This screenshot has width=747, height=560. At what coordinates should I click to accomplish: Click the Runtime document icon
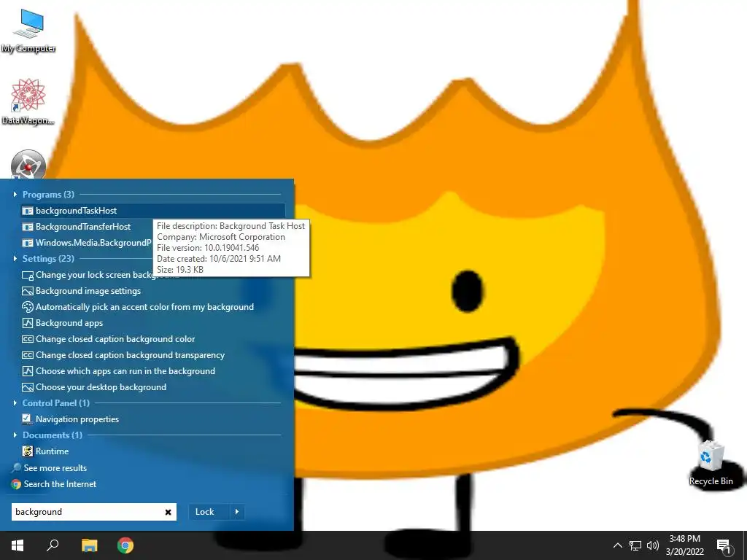(x=28, y=451)
